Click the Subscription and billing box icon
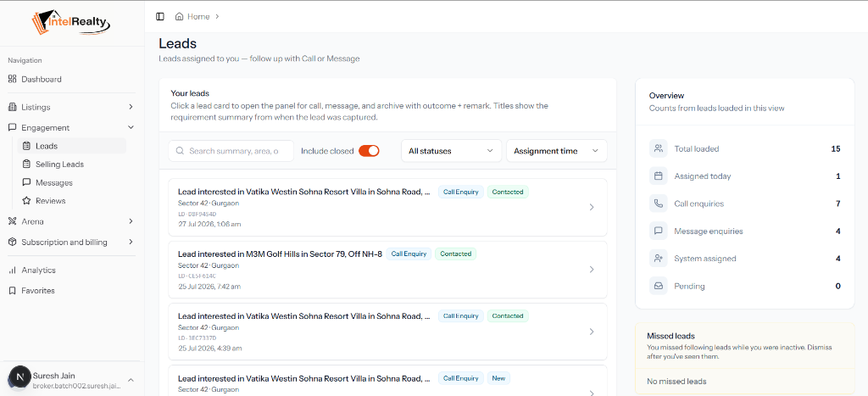Viewport: 868px width, 396px height. 12,242
